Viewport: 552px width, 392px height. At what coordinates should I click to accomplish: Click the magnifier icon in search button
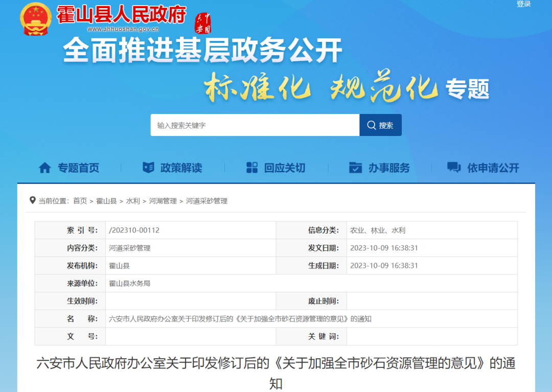(x=370, y=125)
